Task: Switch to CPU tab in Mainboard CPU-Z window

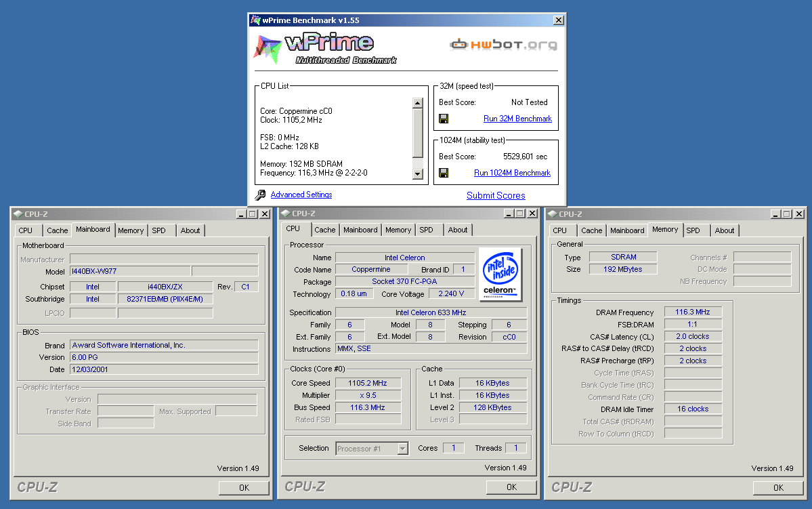Action: click(25, 230)
